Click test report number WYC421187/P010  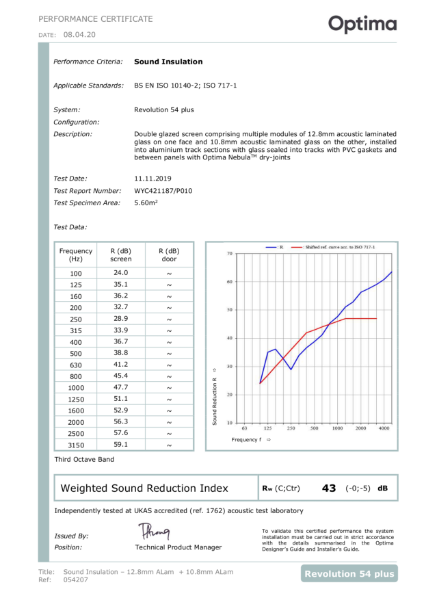click(163, 191)
